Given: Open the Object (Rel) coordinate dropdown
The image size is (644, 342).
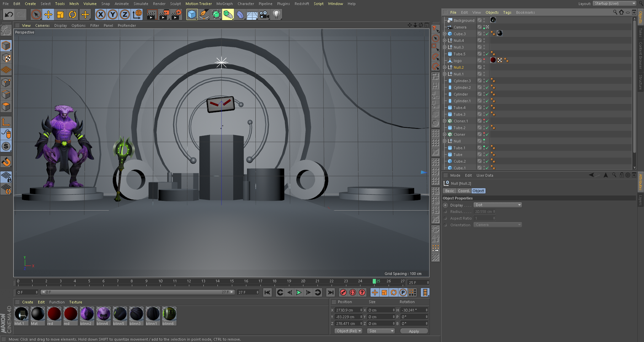Looking at the screenshot, I should pyautogui.click(x=348, y=331).
